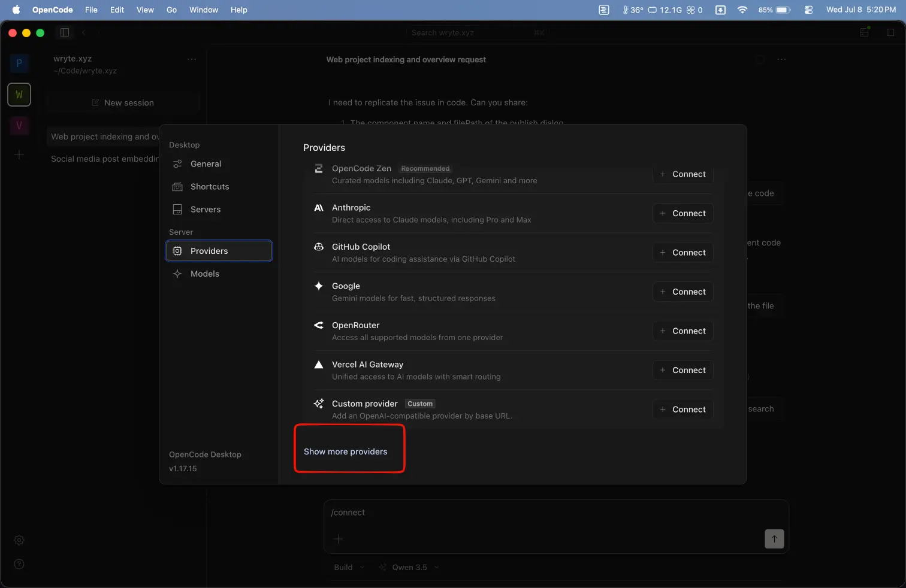906x588 pixels.
Task: Connect Google provider
Action: click(x=683, y=292)
